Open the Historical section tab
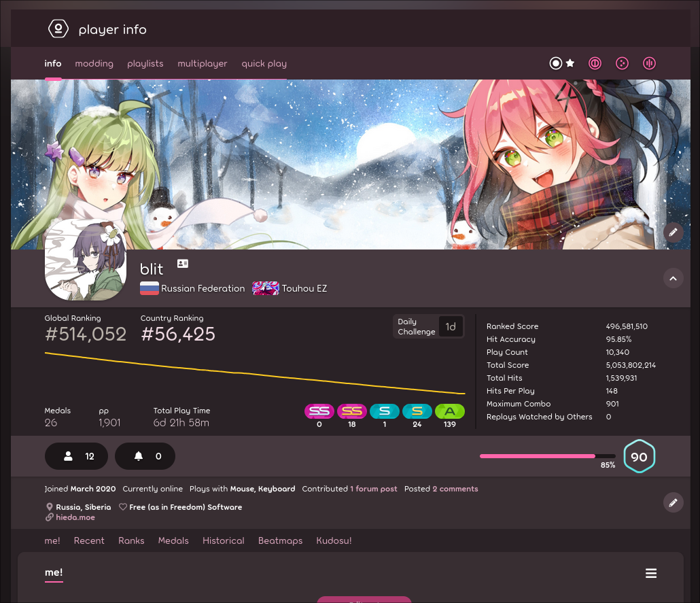 (x=223, y=540)
